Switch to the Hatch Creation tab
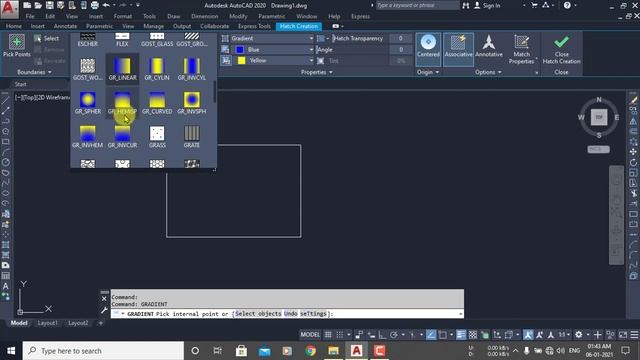This screenshot has width=640, height=360. tap(299, 26)
